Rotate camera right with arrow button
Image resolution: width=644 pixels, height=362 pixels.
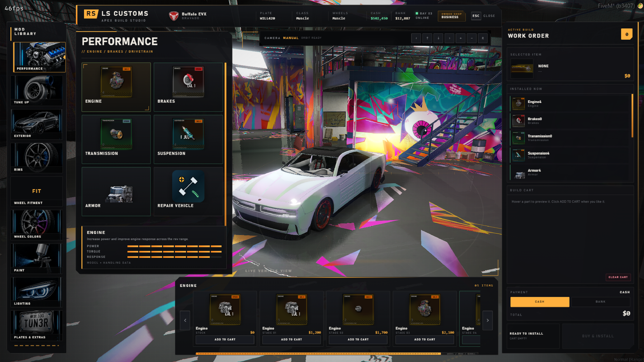pyautogui.click(x=449, y=38)
